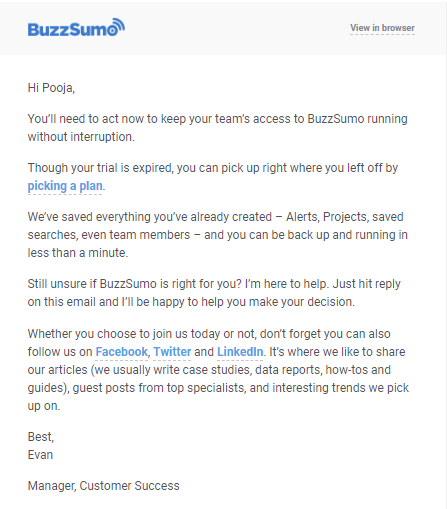Click the 'happy to help you make your decision' line
Image resolution: width=447 pixels, height=509 pixels.
[191, 302]
